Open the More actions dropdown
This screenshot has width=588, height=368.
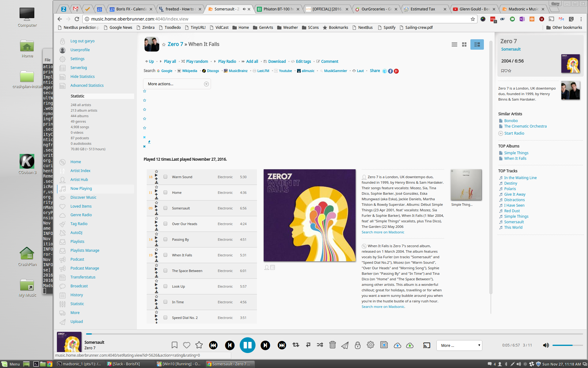(x=177, y=84)
